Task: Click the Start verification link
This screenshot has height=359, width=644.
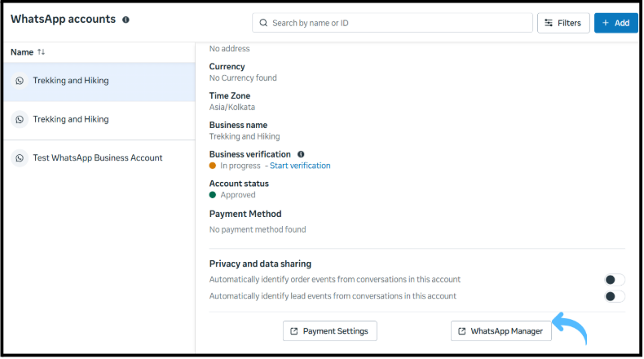Action: (x=300, y=166)
